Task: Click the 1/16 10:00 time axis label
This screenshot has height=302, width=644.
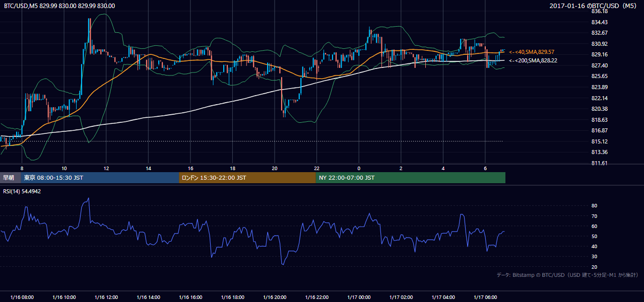Action: click(x=64, y=297)
